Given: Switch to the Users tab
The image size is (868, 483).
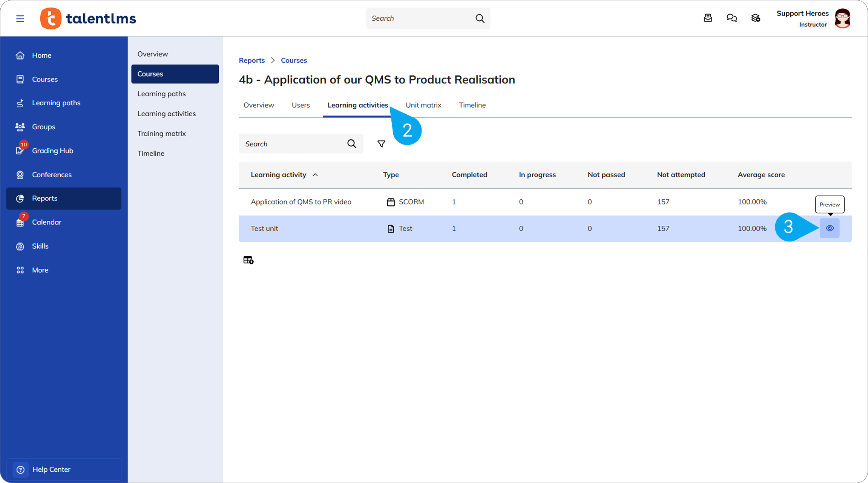Looking at the screenshot, I should pyautogui.click(x=301, y=105).
